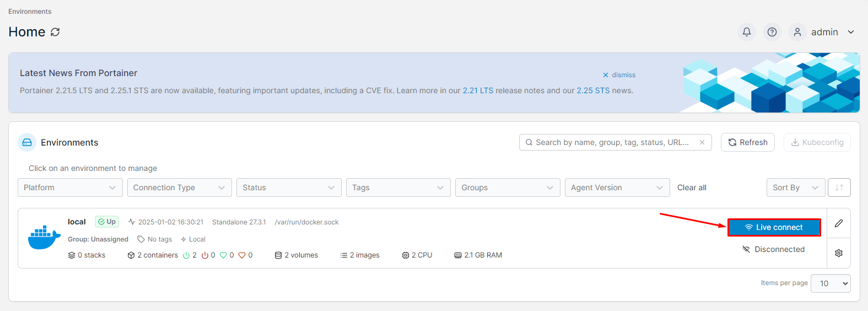Click the Local connection label

(x=193, y=239)
